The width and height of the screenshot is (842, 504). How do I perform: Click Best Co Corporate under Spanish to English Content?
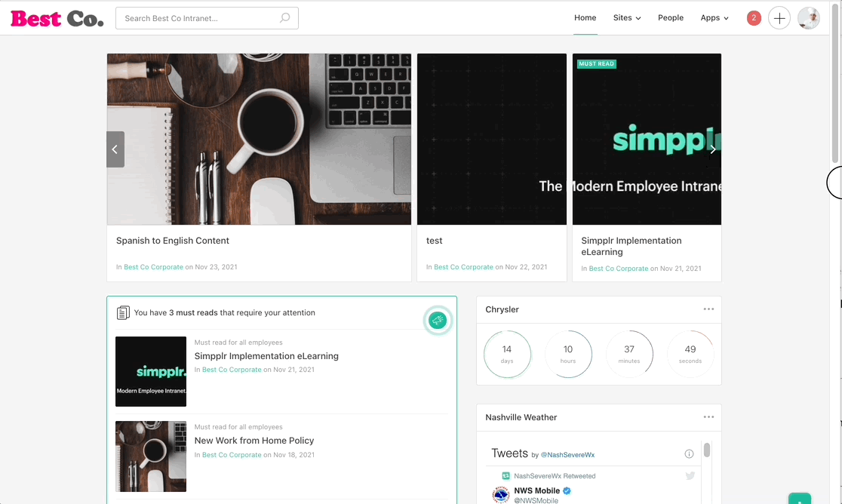(154, 267)
